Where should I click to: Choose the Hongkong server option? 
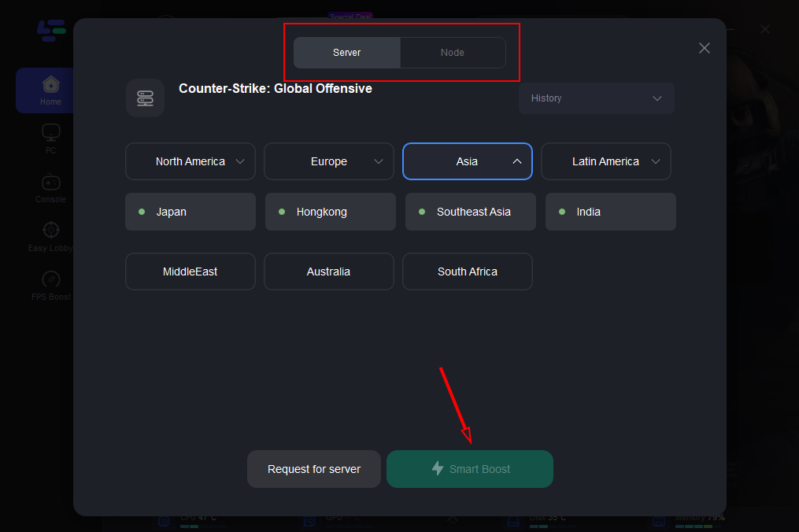click(x=331, y=212)
